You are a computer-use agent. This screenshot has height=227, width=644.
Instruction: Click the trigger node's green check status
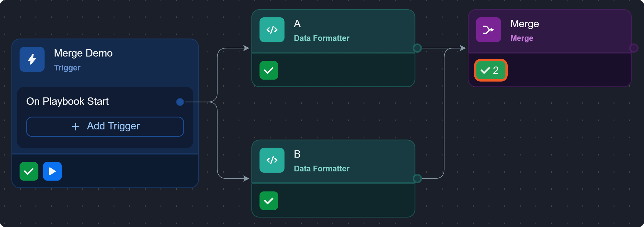[29, 171]
